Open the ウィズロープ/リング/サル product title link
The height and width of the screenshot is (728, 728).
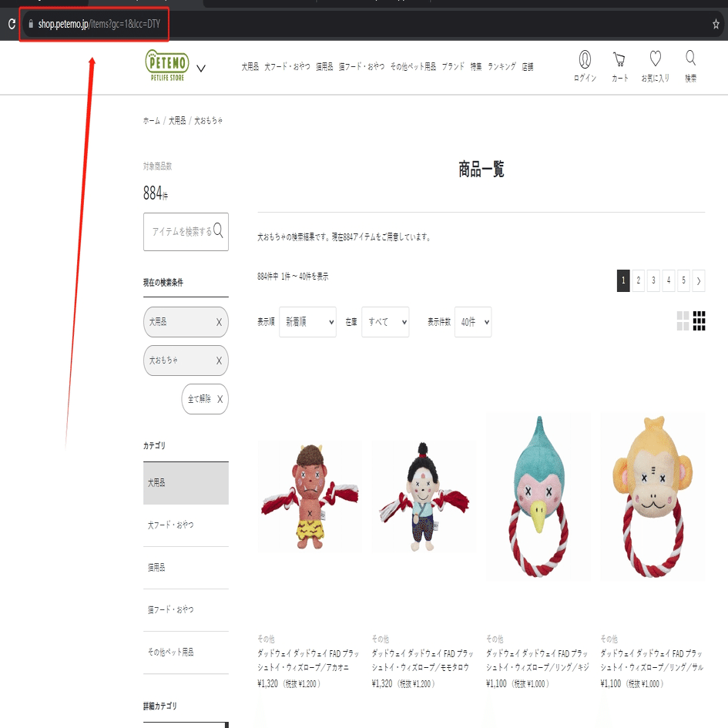652,660
